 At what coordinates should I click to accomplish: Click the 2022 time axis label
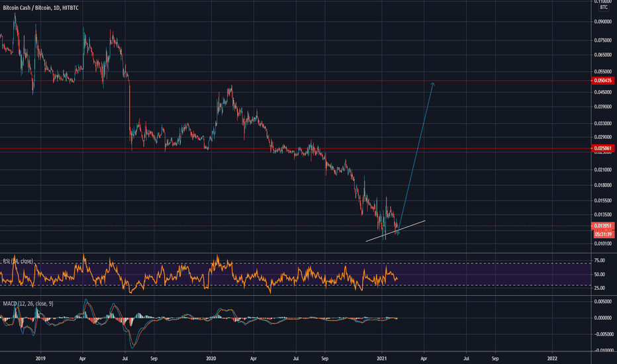[552, 359]
